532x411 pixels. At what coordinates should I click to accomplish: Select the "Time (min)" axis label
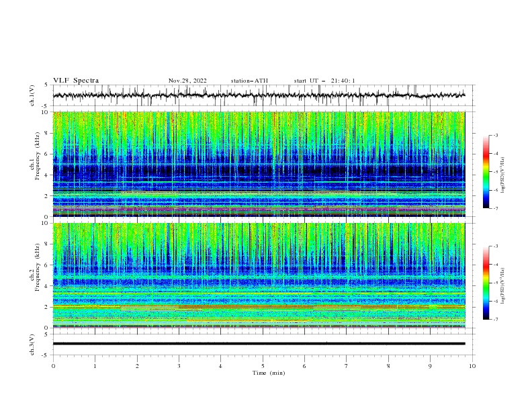coord(269,373)
